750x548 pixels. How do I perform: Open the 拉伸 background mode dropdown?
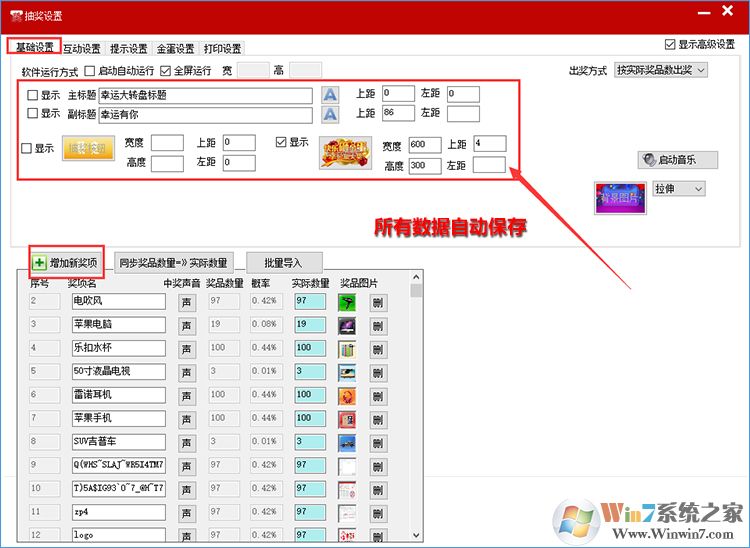point(679,188)
